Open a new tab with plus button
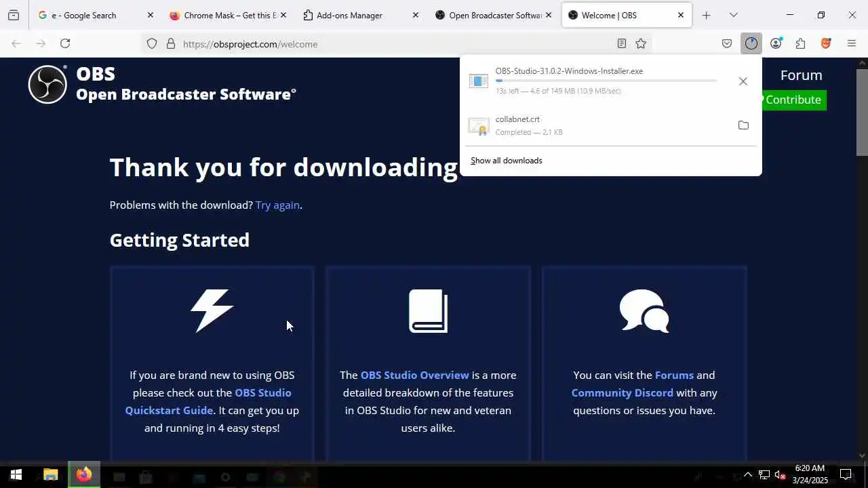This screenshot has height=488, width=868. pyautogui.click(x=706, y=15)
